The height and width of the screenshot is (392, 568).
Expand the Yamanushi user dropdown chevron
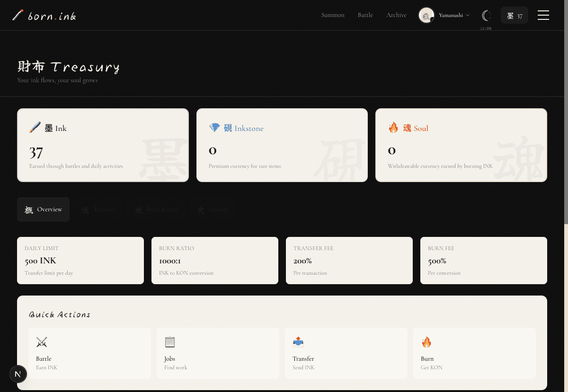click(468, 16)
